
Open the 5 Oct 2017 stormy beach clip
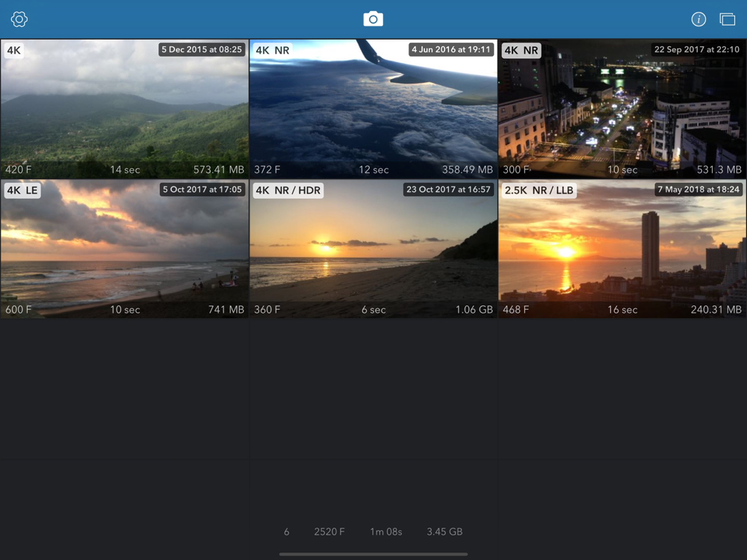pyautogui.click(x=124, y=249)
